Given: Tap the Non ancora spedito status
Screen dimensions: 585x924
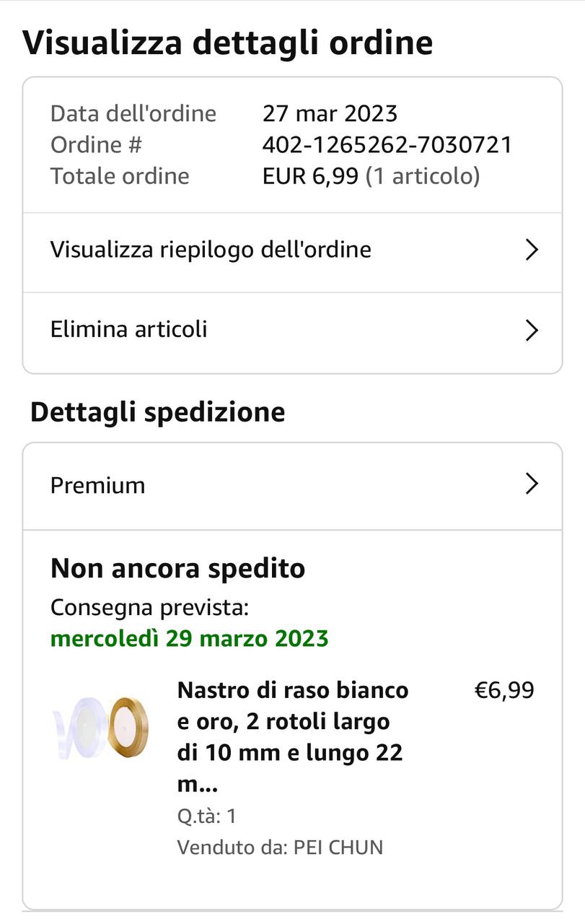Looking at the screenshot, I should (x=177, y=568).
